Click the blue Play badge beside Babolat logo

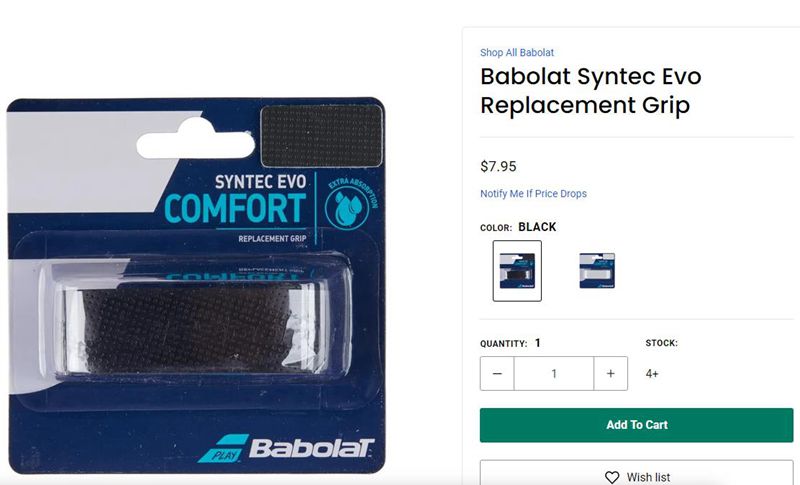[223, 448]
